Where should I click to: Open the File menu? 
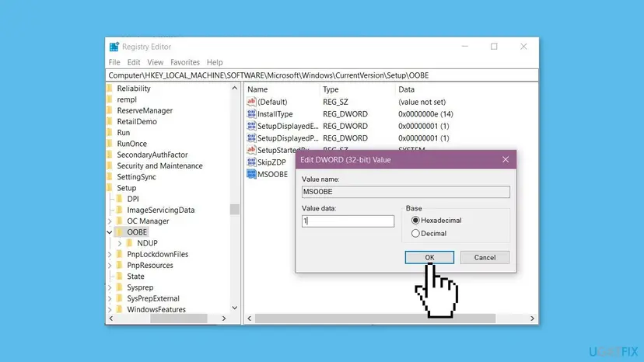click(x=114, y=62)
